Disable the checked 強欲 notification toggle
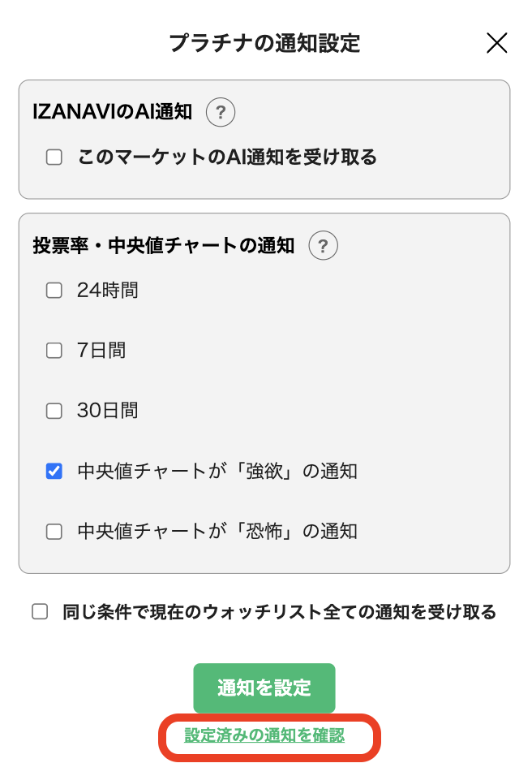Viewport: 532px width, 776px height. click(54, 471)
